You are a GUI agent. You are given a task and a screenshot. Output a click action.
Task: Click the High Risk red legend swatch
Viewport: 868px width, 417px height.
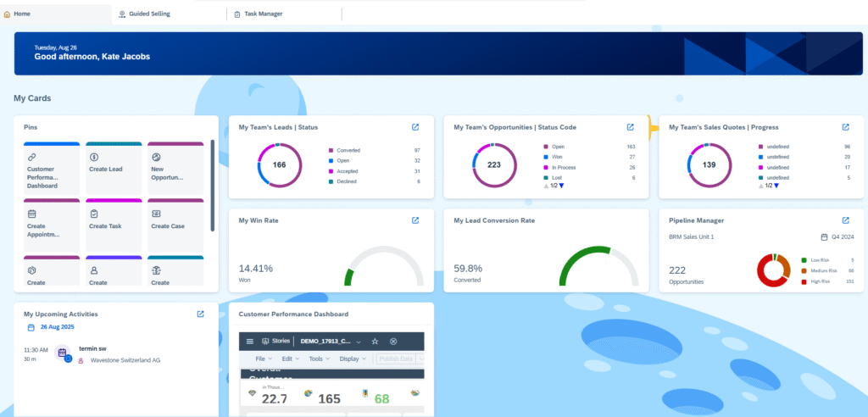804,282
